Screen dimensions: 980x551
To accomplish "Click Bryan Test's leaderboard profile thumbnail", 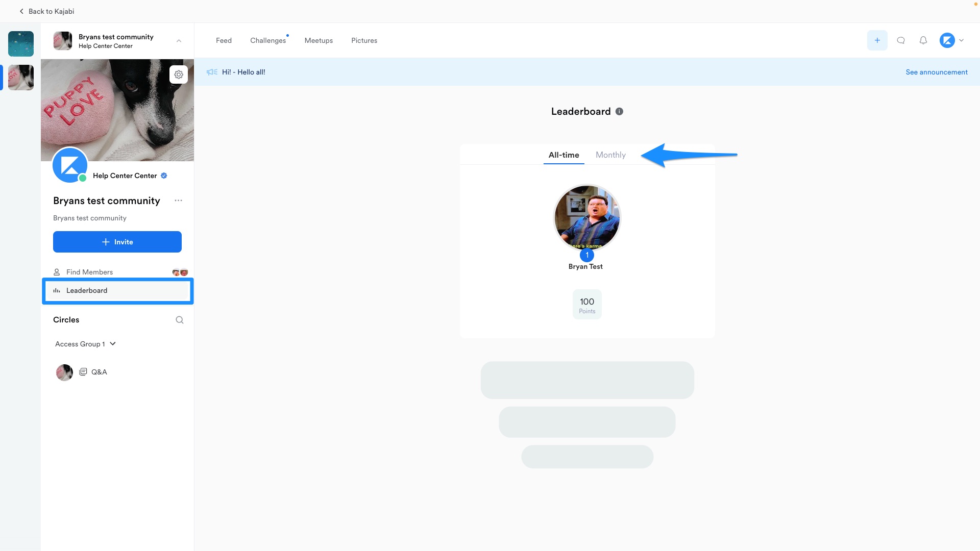I will point(586,217).
